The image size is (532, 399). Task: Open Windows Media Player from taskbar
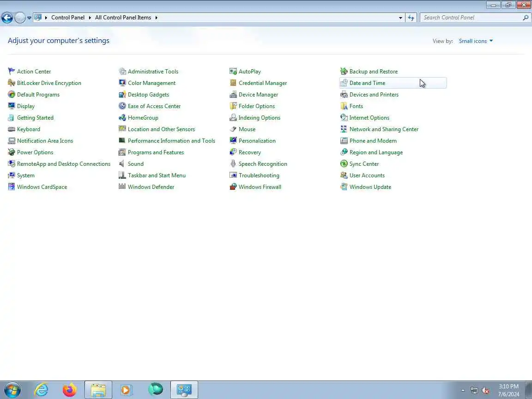pyautogui.click(x=126, y=390)
